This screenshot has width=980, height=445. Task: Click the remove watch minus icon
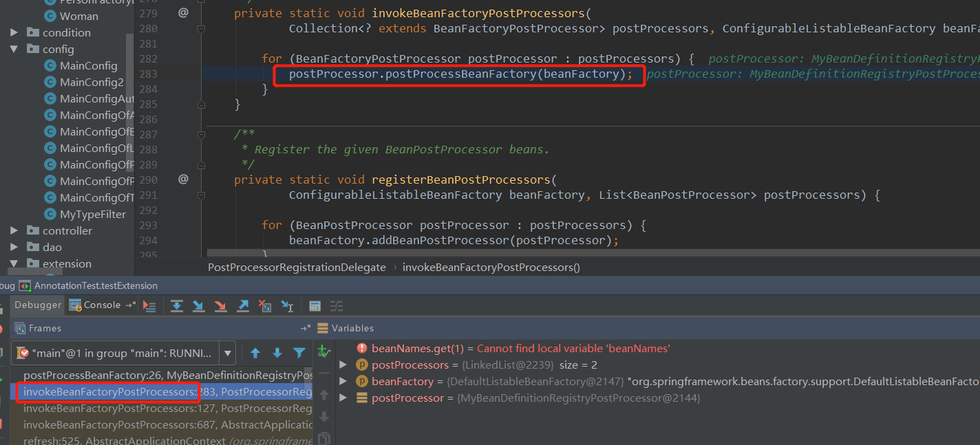(324, 373)
